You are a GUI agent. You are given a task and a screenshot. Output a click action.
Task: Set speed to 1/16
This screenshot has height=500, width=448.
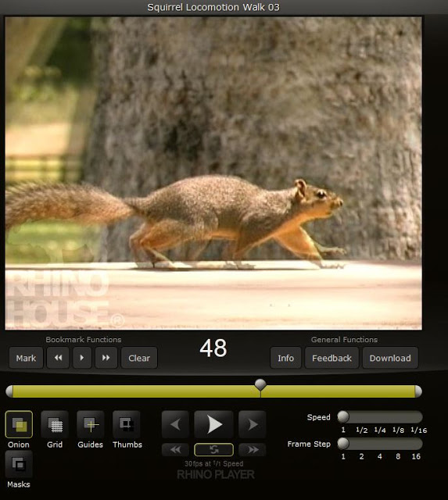pos(418,430)
